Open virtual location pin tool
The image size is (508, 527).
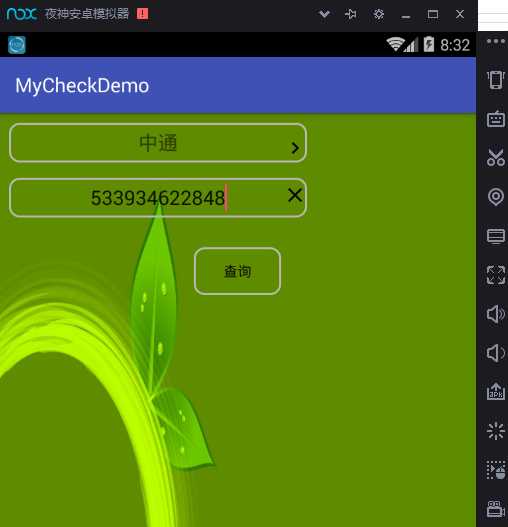[496, 197]
